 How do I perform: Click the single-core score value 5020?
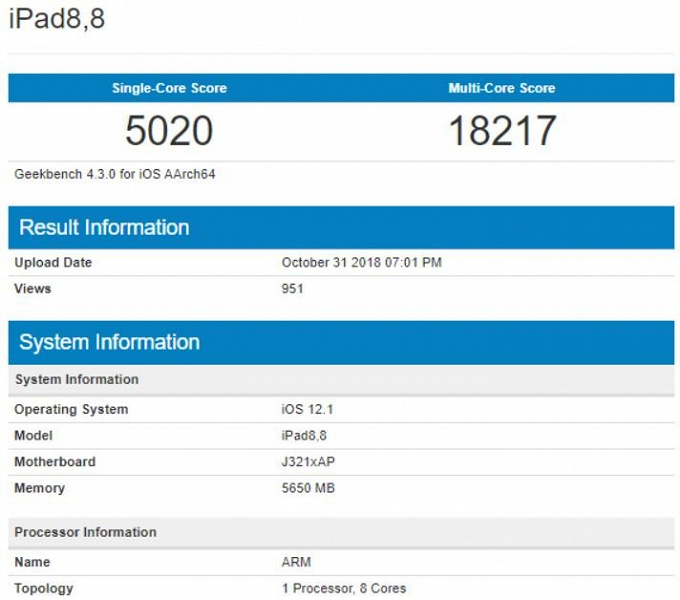169,130
